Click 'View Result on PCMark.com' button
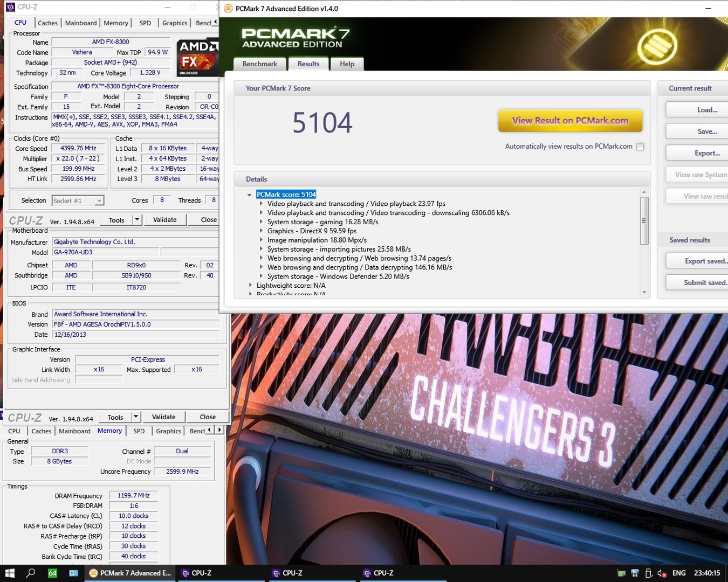This screenshot has height=582, width=728. 570,121
